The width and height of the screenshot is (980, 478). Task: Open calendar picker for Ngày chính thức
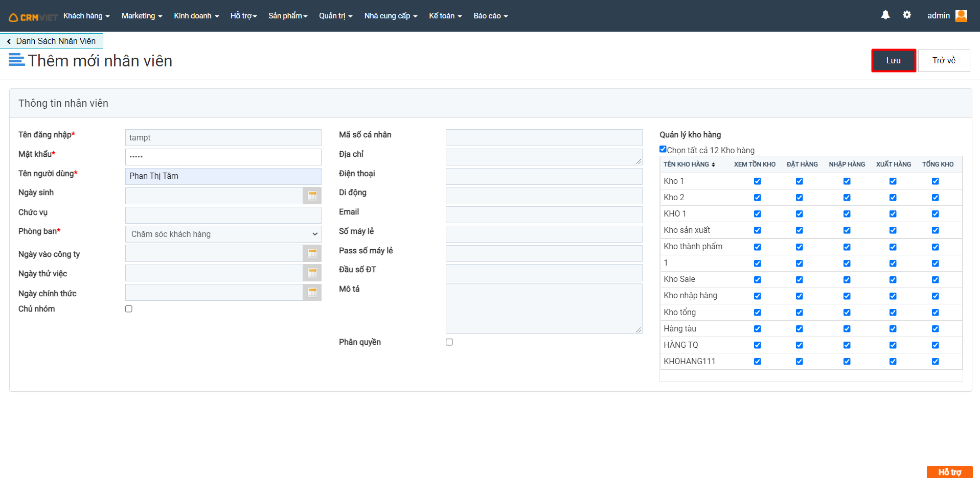[x=312, y=292]
